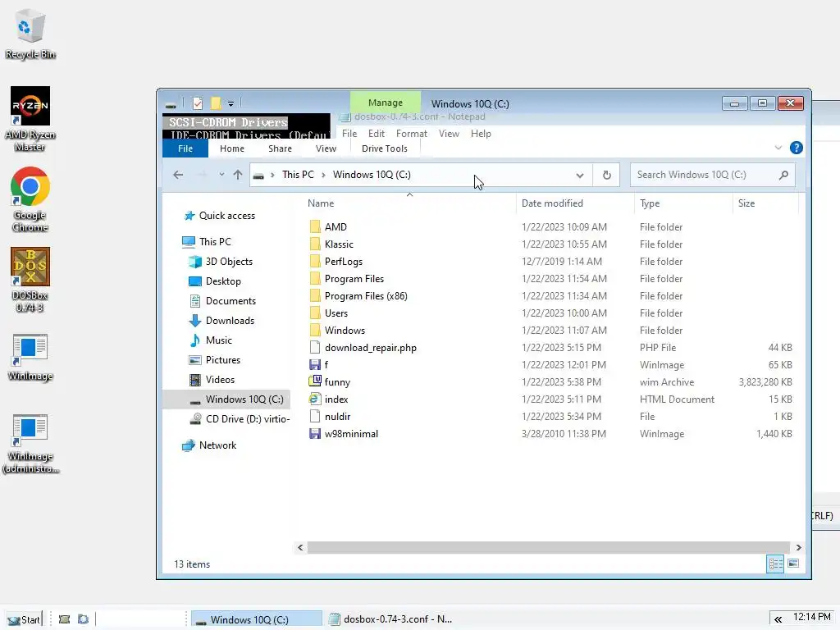Open Customize Quick Access Toolbar dropdown
Image resolution: width=840 pixels, height=630 pixels.
[x=231, y=103]
